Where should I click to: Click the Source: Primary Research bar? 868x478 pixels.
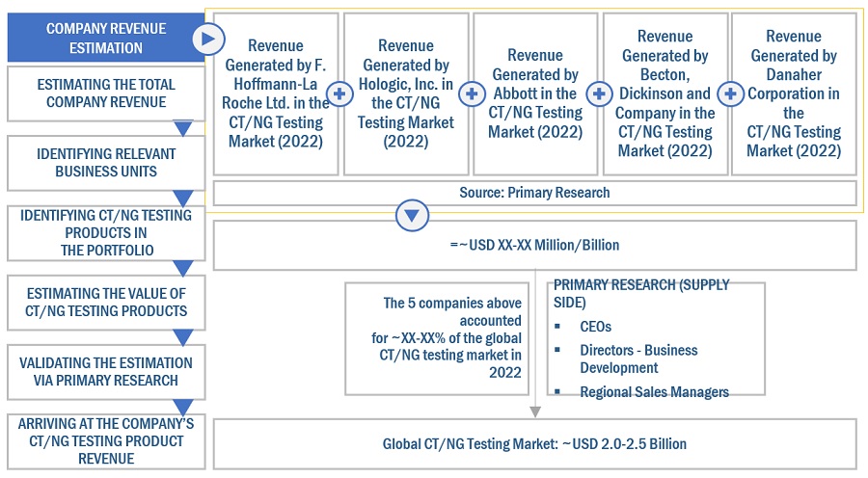[x=534, y=193]
